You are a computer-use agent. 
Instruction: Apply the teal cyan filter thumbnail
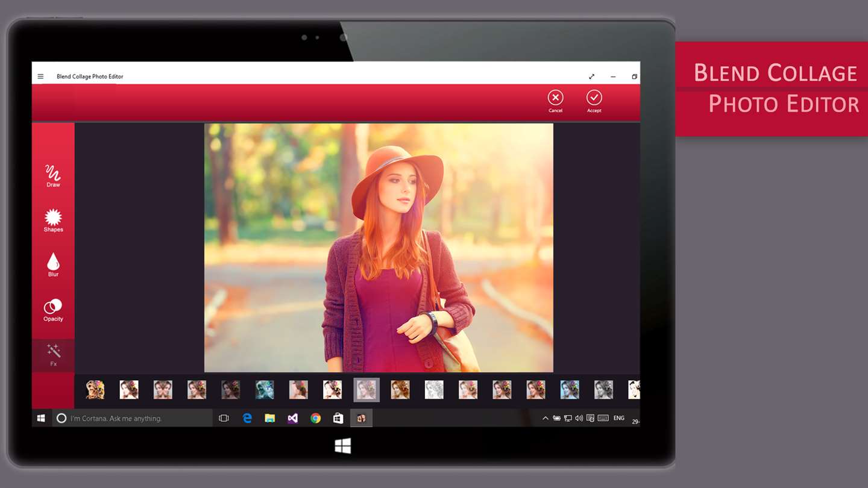pyautogui.click(x=265, y=390)
